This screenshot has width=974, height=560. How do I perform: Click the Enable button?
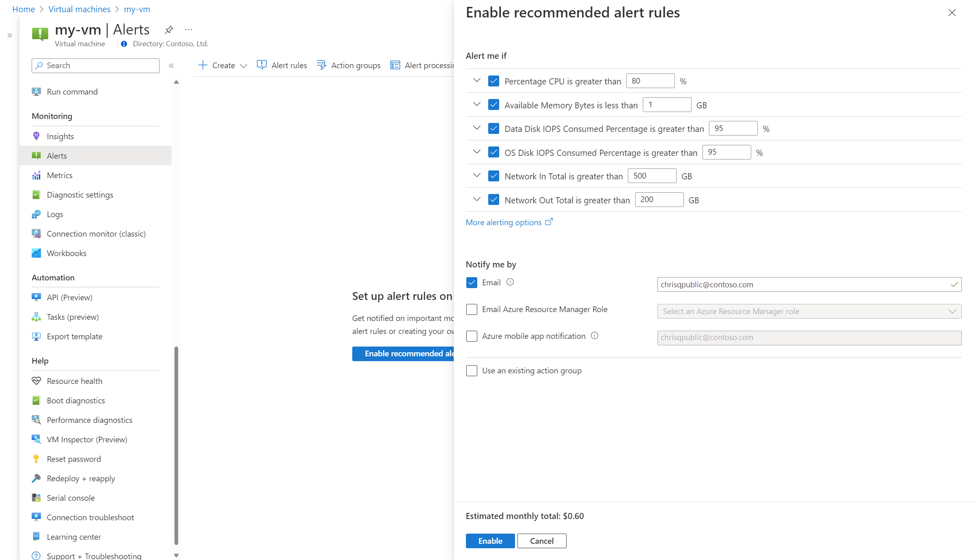490,541
